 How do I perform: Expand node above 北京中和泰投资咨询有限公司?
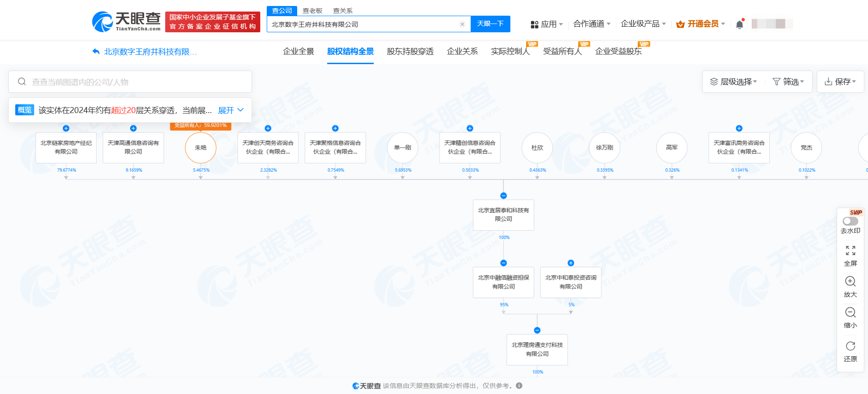[571, 263]
